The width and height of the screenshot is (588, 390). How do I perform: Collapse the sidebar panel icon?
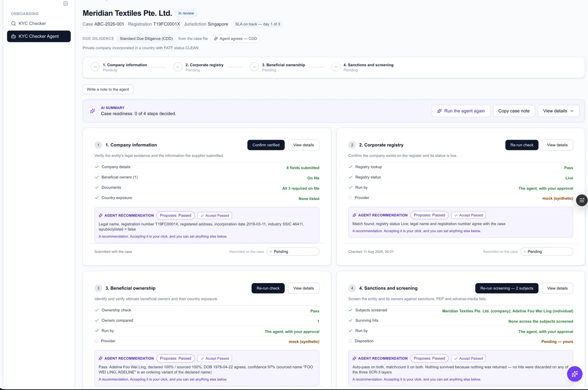click(x=65, y=4)
